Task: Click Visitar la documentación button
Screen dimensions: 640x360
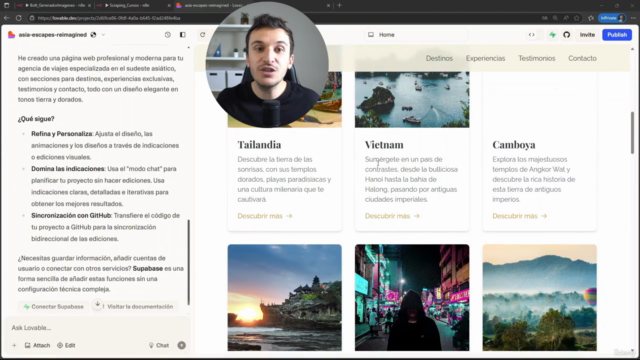Action: click(140, 307)
